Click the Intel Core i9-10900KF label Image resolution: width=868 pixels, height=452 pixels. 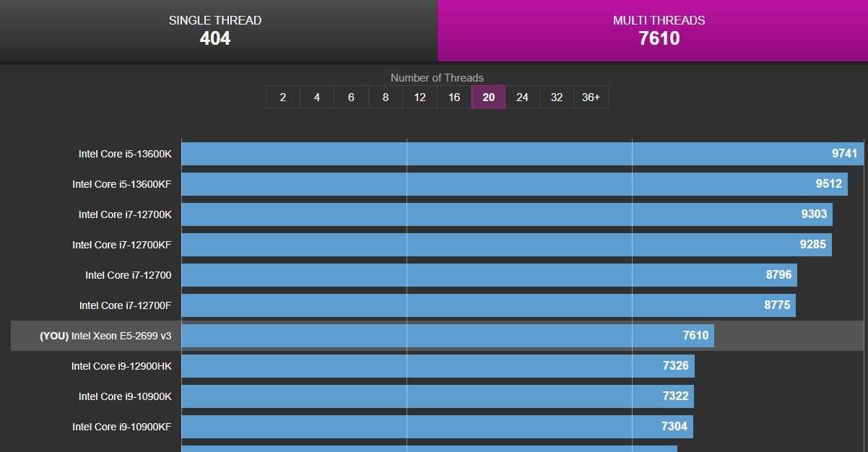pyautogui.click(x=121, y=427)
